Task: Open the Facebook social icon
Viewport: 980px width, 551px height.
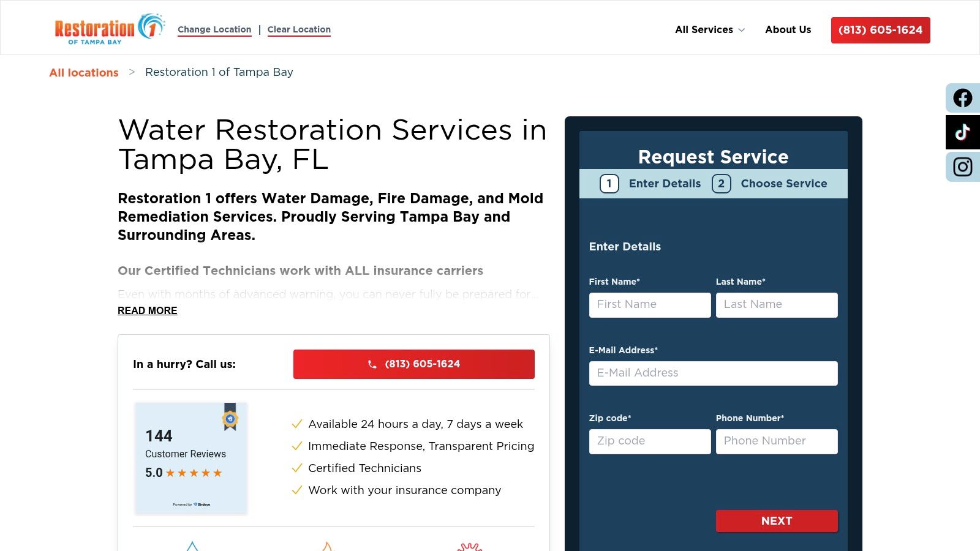Action: pyautogui.click(x=963, y=98)
